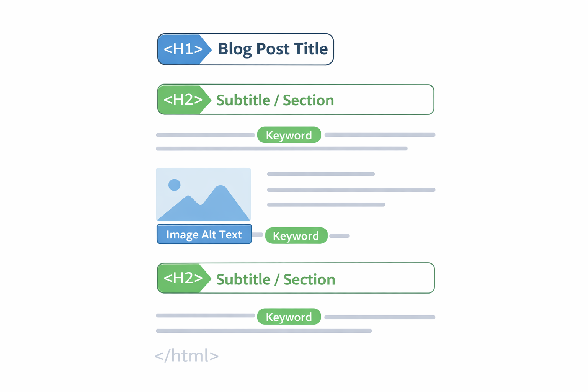Open the image placeholder thumbnail

[x=203, y=194]
